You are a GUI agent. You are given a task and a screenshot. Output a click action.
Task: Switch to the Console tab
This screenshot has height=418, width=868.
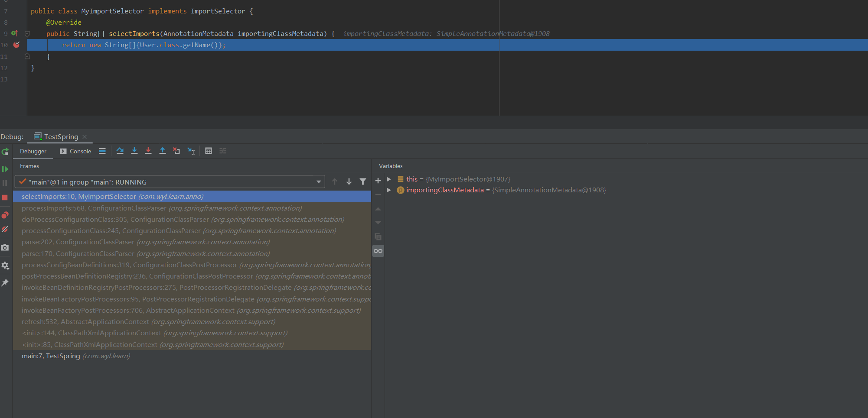pyautogui.click(x=79, y=151)
